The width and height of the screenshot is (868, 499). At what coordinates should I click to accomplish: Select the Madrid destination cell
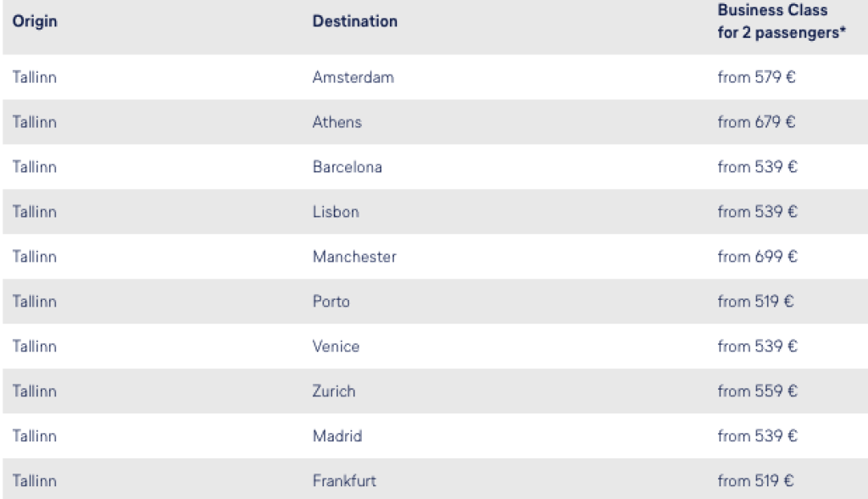click(337, 436)
